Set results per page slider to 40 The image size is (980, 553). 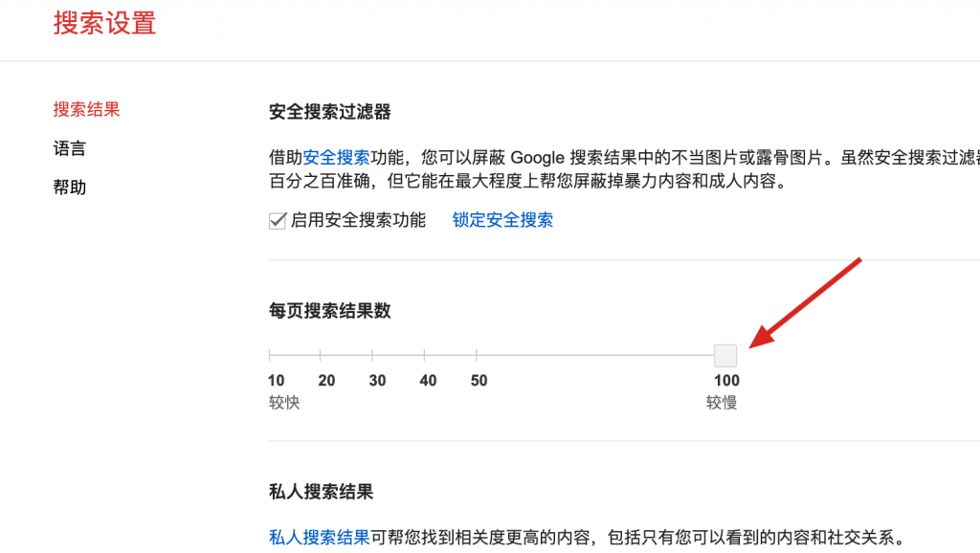423,356
